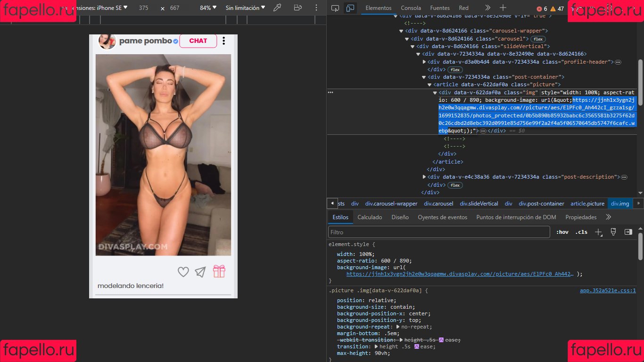
Task: Open the Calculado styles tab
Action: (370, 217)
